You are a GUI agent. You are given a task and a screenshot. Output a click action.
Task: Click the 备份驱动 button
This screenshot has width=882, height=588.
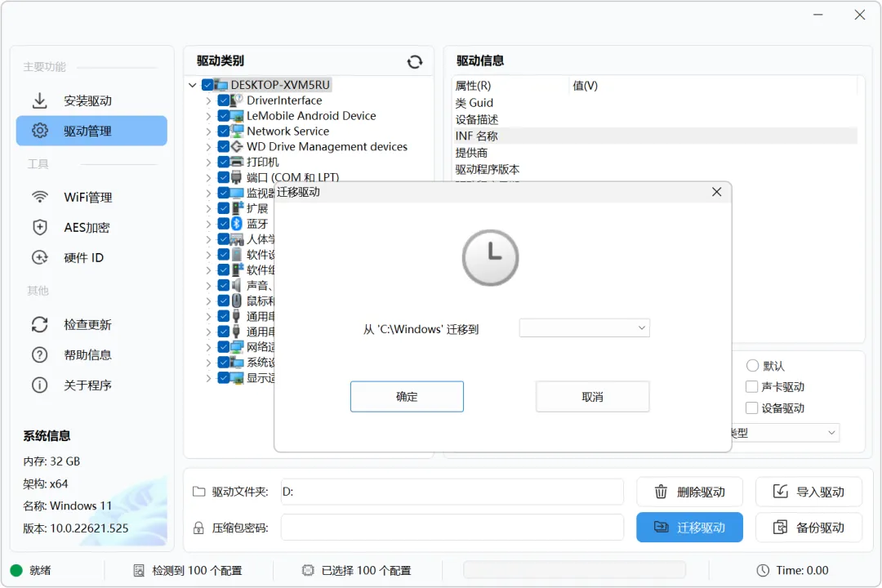(808, 528)
